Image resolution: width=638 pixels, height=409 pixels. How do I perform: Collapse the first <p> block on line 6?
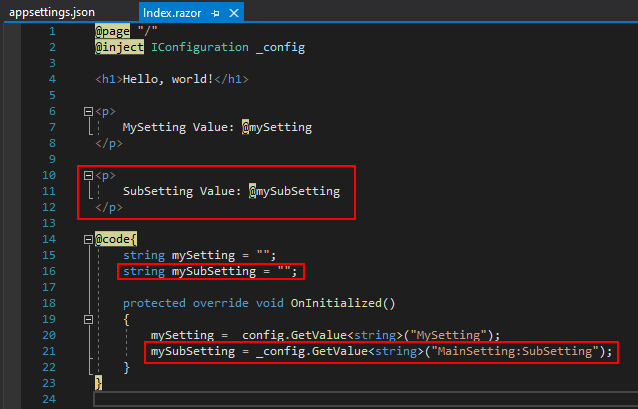click(x=88, y=112)
